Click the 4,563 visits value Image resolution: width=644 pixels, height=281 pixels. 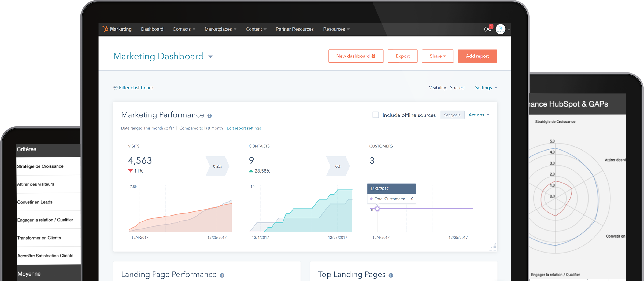click(140, 160)
